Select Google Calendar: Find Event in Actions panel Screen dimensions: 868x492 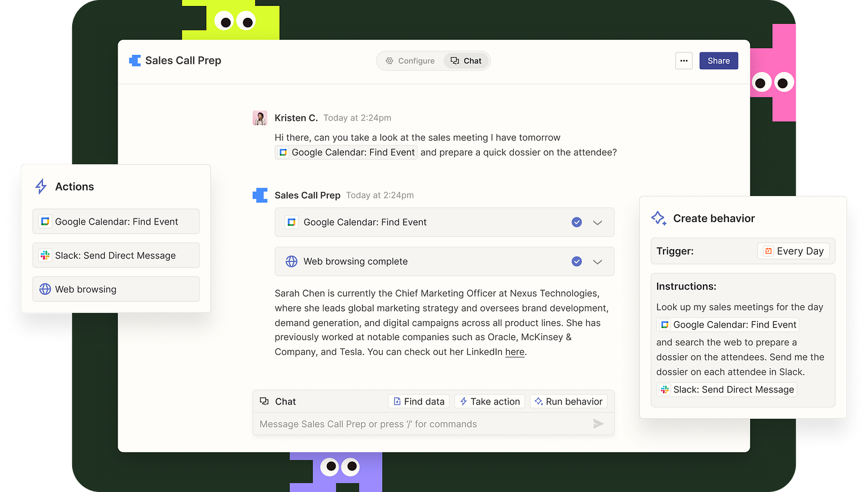116,222
